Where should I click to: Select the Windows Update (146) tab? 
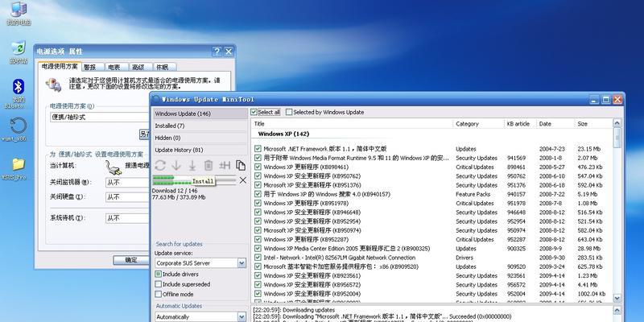click(x=200, y=114)
